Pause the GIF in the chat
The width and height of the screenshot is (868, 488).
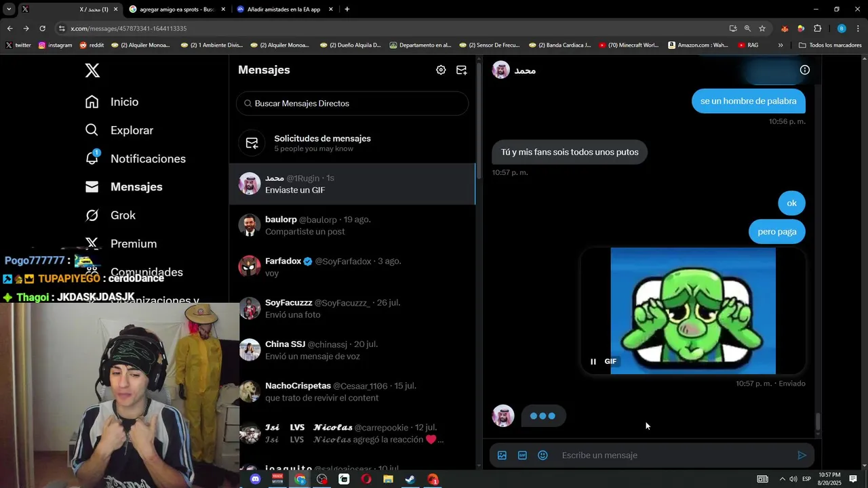point(593,361)
